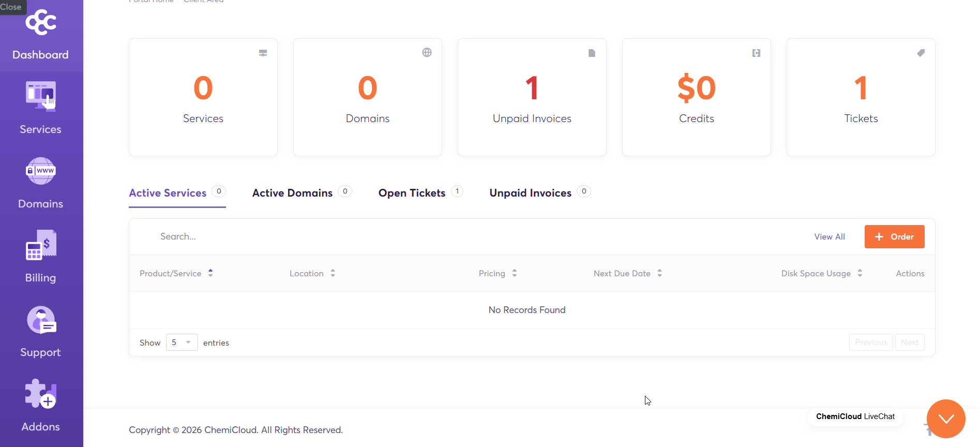Click the Actions column header

click(910, 273)
